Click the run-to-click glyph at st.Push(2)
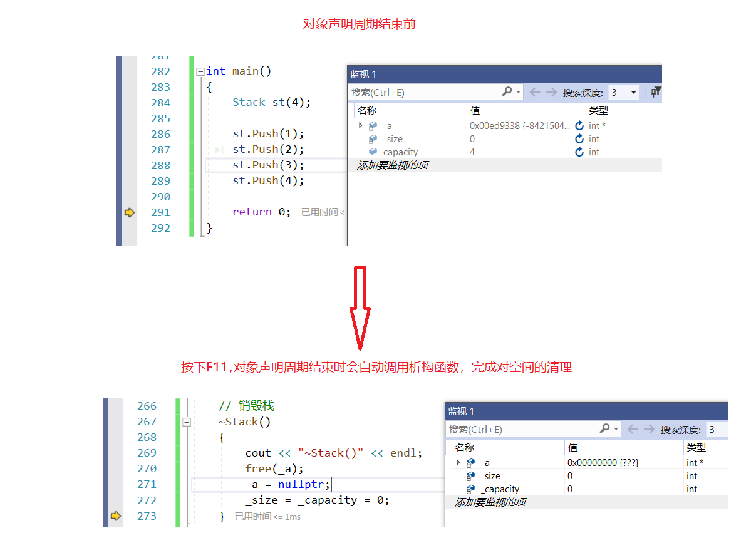The height and width of the screenshot is (538, 756). click(219, 150)
